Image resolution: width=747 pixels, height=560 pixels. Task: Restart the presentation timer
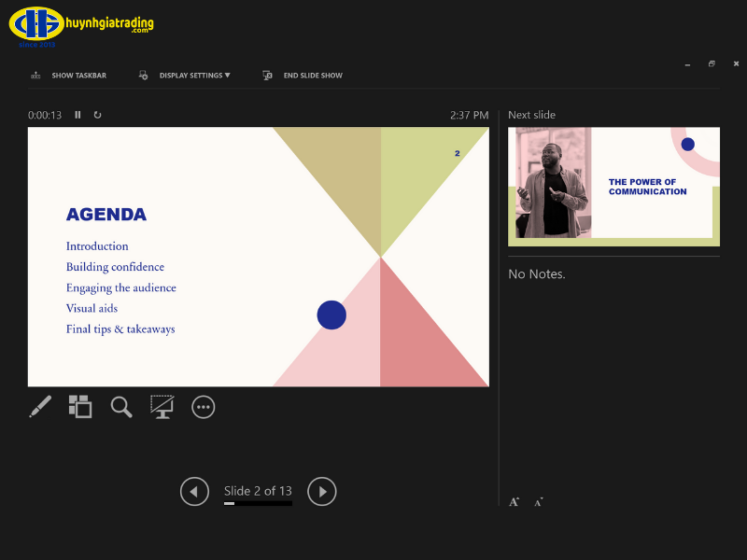click(x=97, y=115)
